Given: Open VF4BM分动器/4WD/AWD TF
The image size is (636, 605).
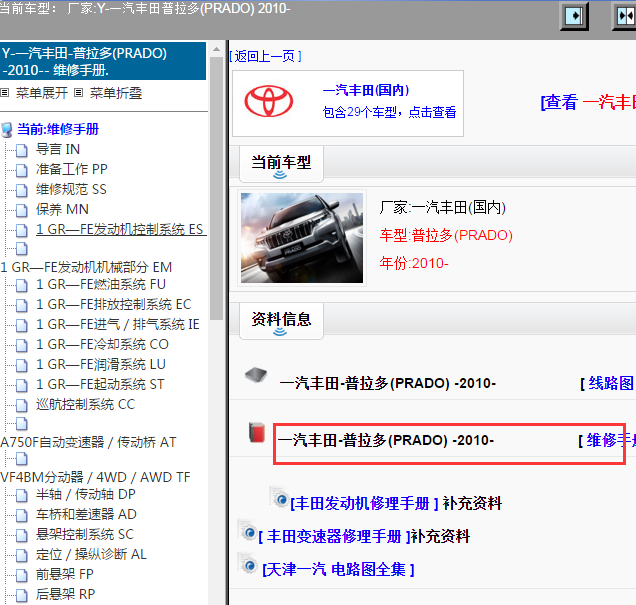Looking at the screenshot, I should [x=95, y=477].
